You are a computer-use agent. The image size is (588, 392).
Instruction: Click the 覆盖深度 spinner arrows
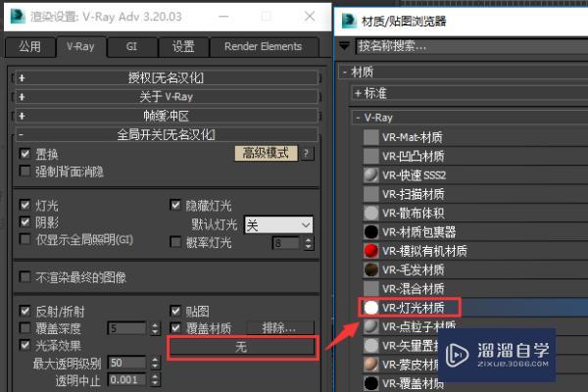(x=155, y=328)
